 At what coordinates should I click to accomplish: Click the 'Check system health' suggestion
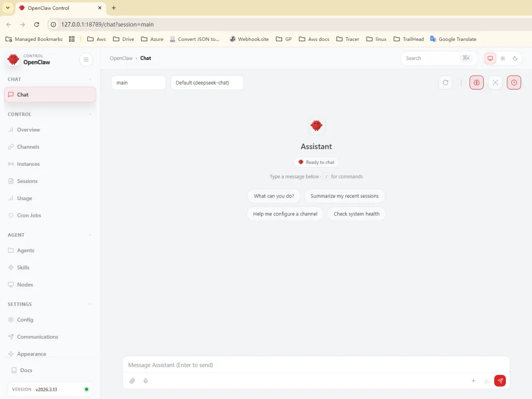click(x=356, y=214)
